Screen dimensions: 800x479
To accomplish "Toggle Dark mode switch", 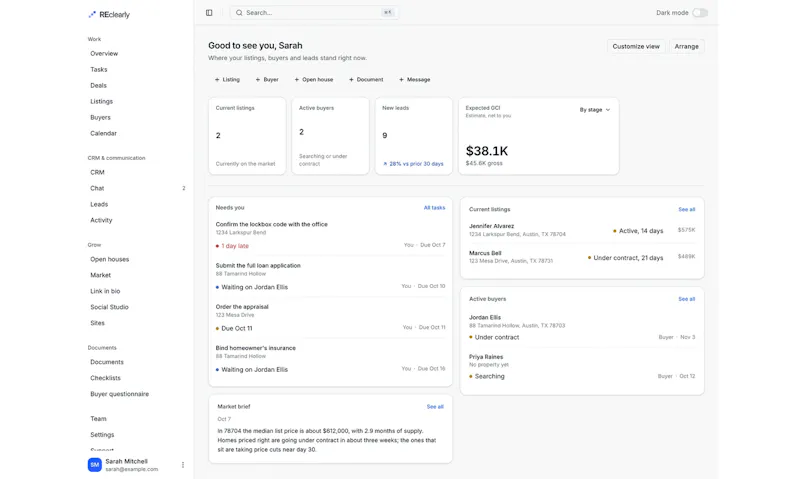I will (x=699, y=13).
